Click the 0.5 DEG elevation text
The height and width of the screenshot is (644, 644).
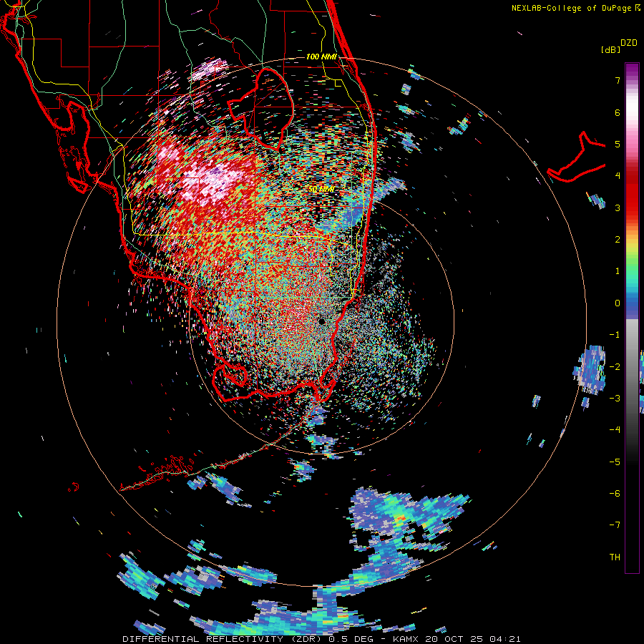coord(353,639)
